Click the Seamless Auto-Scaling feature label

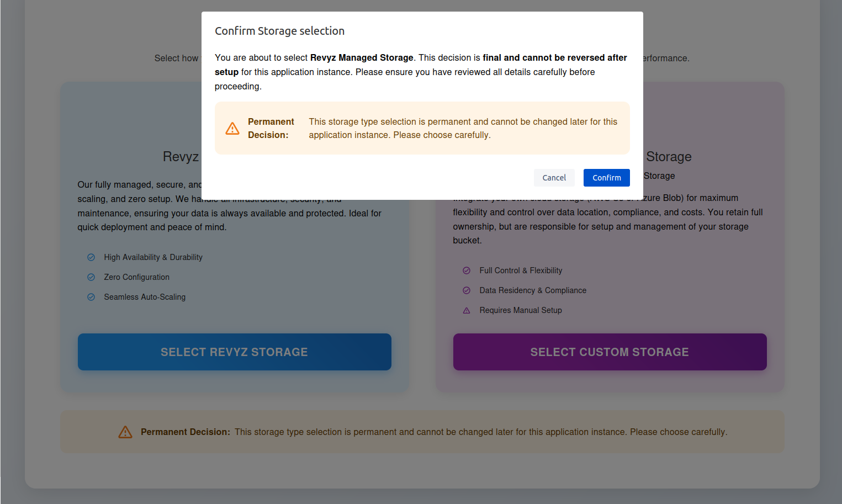[x=145, y=297]
